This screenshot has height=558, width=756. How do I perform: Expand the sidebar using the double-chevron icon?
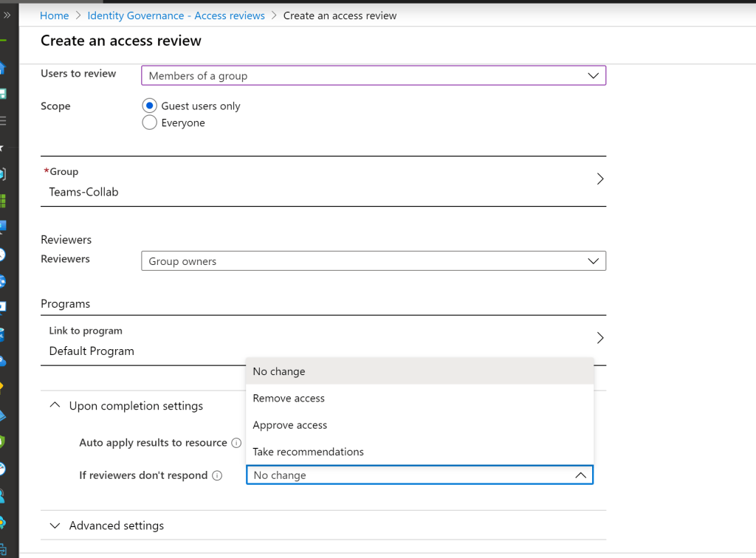coord(6,14)
